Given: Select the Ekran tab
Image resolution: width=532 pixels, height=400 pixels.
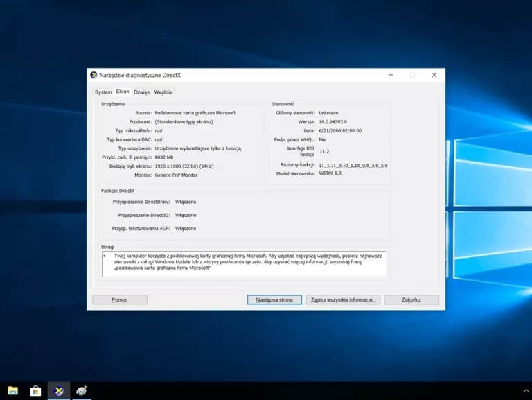Looking at the screenshot, I should tap(123, 92).
